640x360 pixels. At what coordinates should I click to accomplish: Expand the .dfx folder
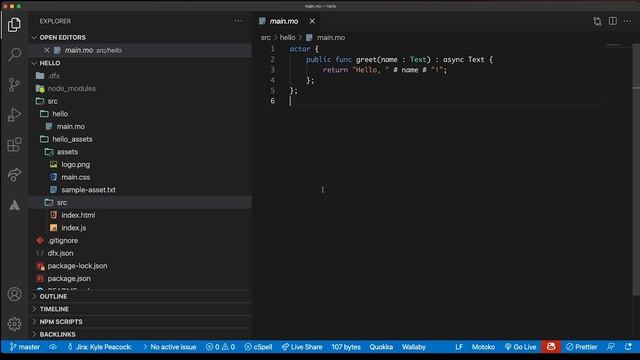coord(141,76)
